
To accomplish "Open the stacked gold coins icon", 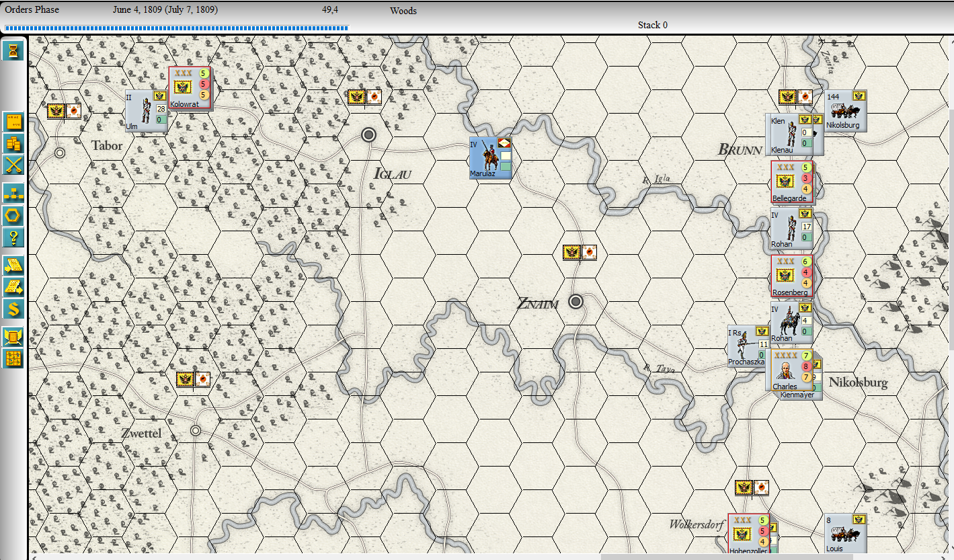I will [13, 143].
